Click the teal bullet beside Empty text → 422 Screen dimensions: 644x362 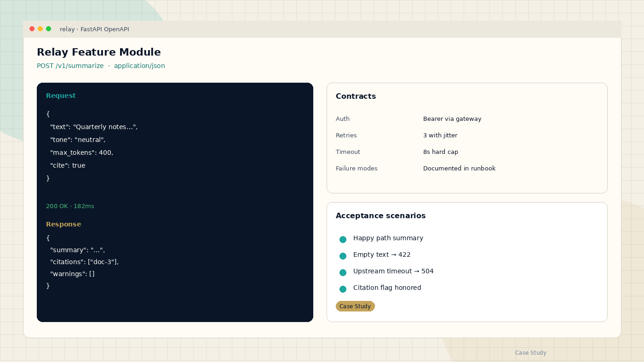343,256
